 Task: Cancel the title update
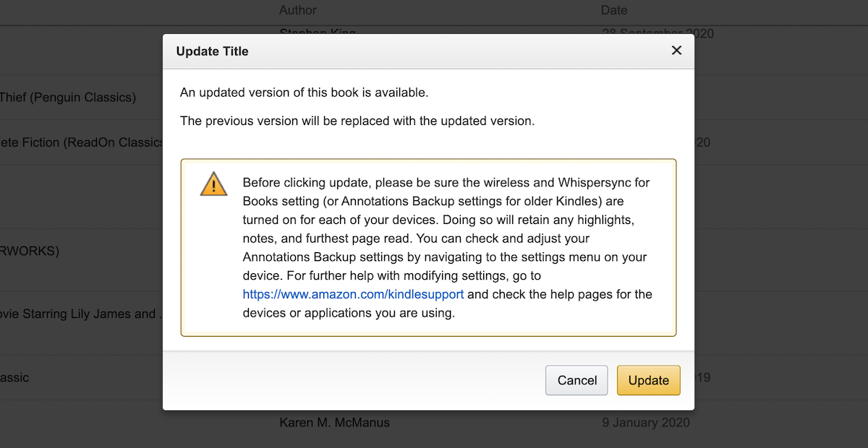coord(576,380)
